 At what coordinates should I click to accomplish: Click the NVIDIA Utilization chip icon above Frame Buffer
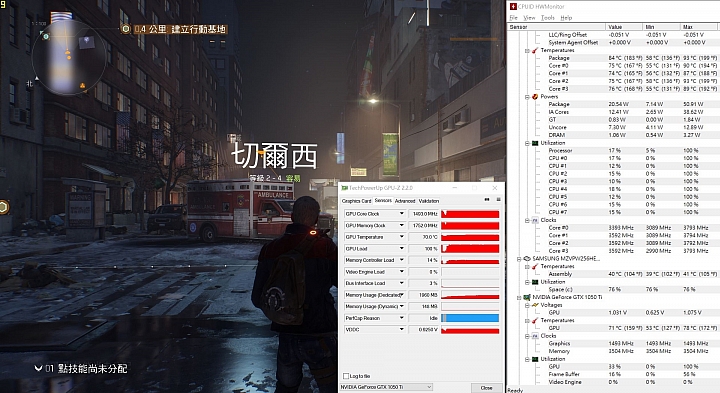pyautogui.click(x=535, y=359)
